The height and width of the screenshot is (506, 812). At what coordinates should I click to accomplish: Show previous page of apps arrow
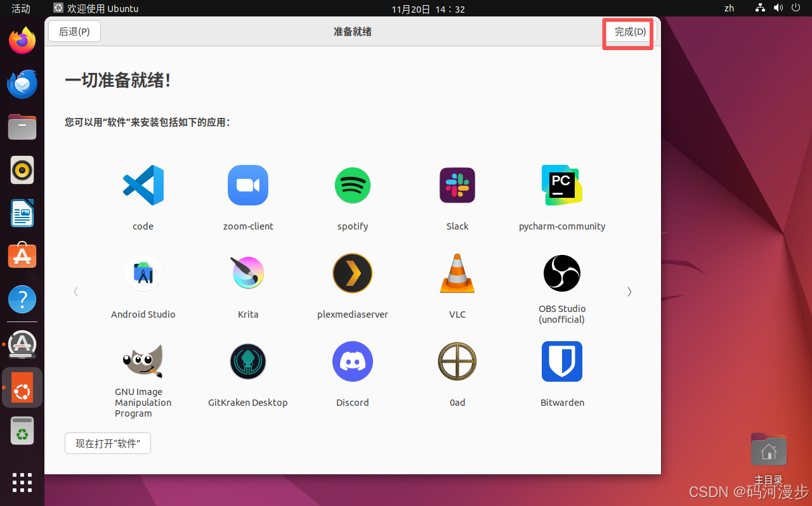pyautogui.click(x=76, y=292)
